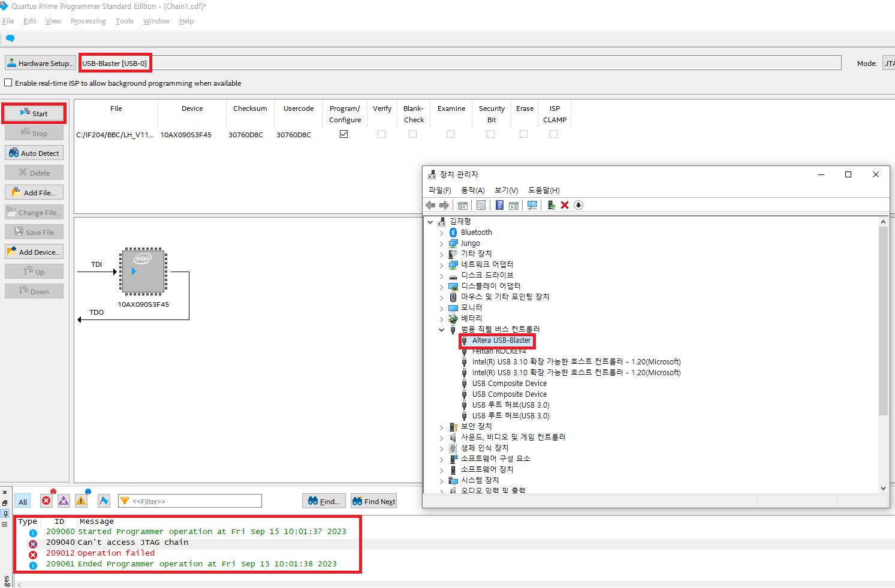
Task: Collapse the 범용 직렬 버스 컨트롤러 node
Action: pos(442,330)
